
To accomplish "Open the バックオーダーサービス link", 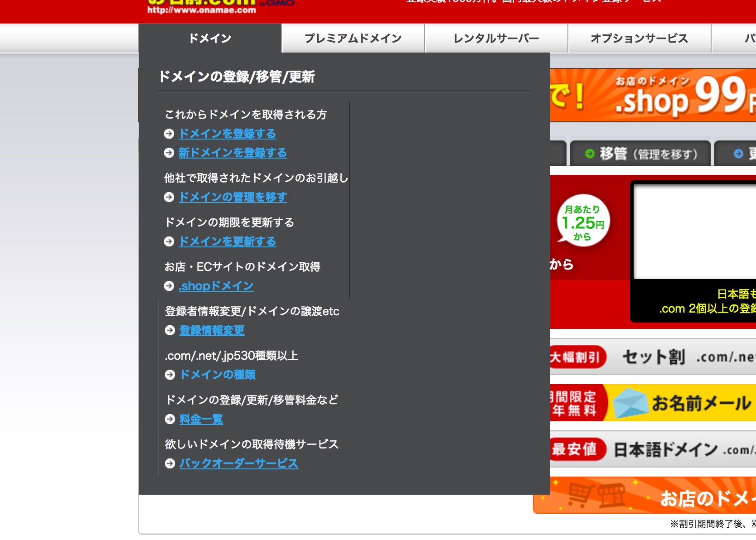I will [x=239, y=463].
